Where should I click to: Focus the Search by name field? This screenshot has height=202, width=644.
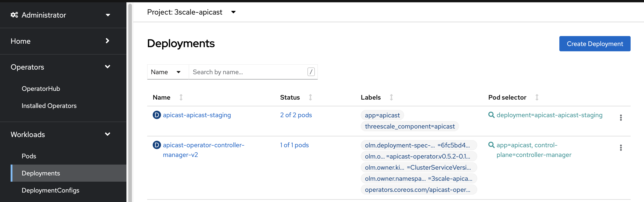coord(247,72)
